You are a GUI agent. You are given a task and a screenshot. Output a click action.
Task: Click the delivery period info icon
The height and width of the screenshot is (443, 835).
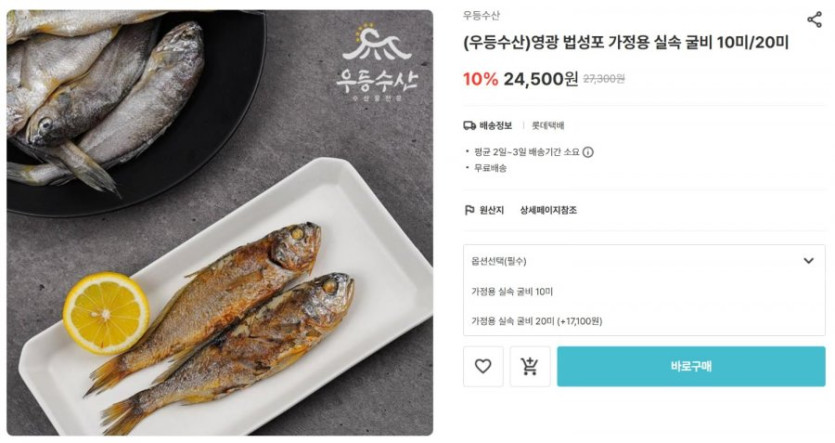(x=588, y=152)
